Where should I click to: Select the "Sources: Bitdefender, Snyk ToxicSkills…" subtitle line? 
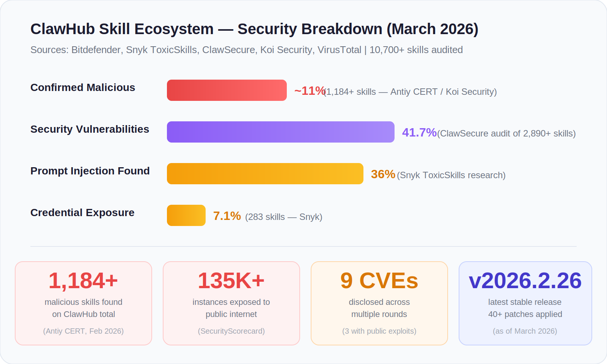(x=247, y=50)
